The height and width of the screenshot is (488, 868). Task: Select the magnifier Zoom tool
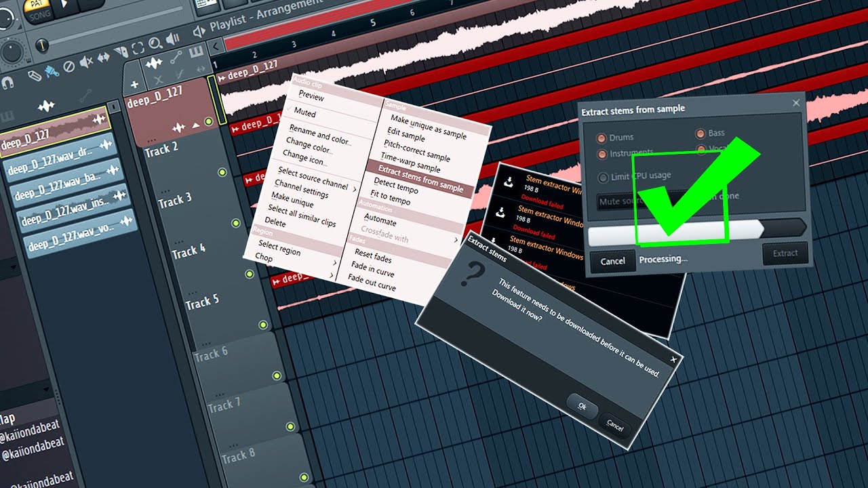tap(155, 44)
